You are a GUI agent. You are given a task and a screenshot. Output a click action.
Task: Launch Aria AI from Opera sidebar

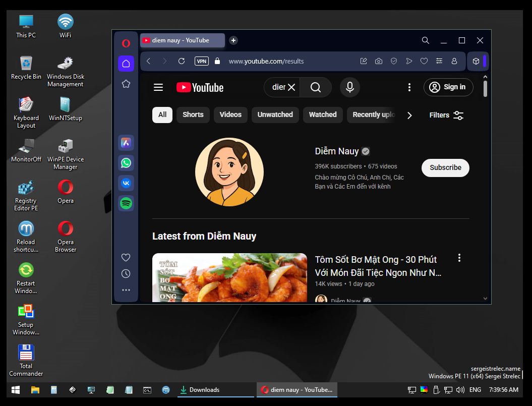point(126,143)
